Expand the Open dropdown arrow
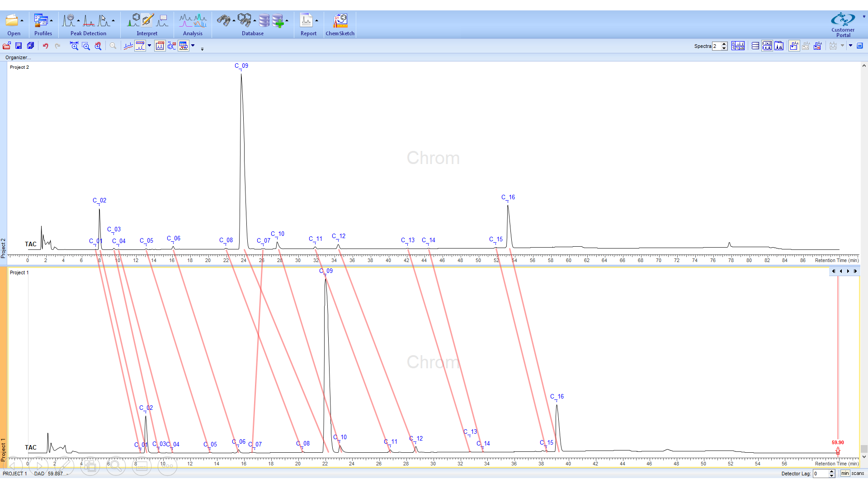The image size is (868, 488). (x=22, y=21)
